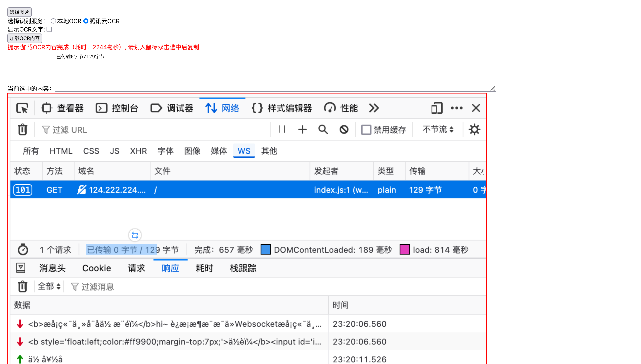The height and width of the screenshot is (364, 641).
Task: Open 不节流 throttling dropdown
Action: [x=438, y=129]
